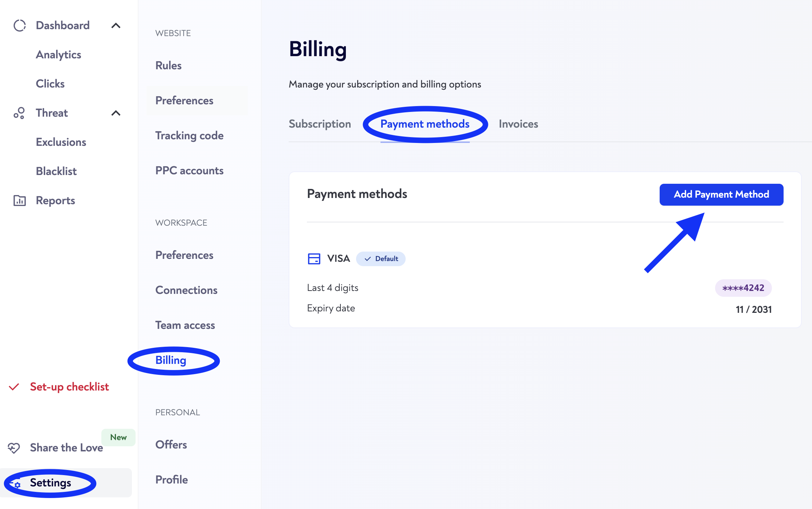Switch to the Subscription tab
Image resolution: width=812 pixels, height=509 pixels.
pos(320,124)
